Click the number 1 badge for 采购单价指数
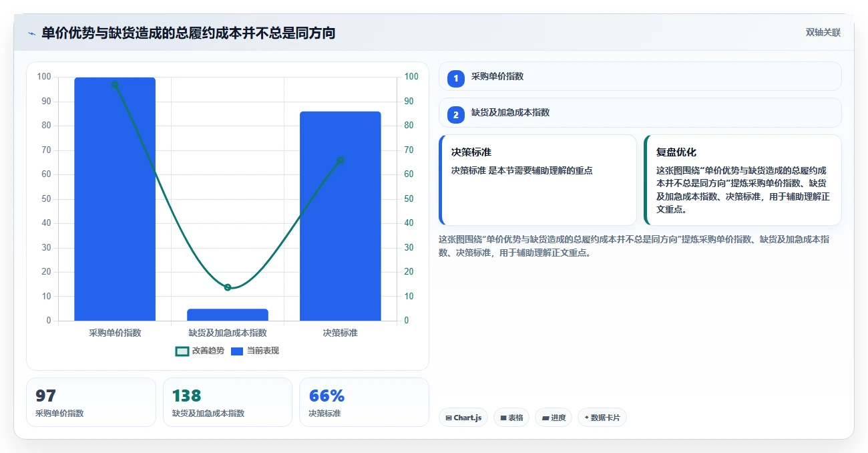The image size is (868, 453). coord(456,78)
